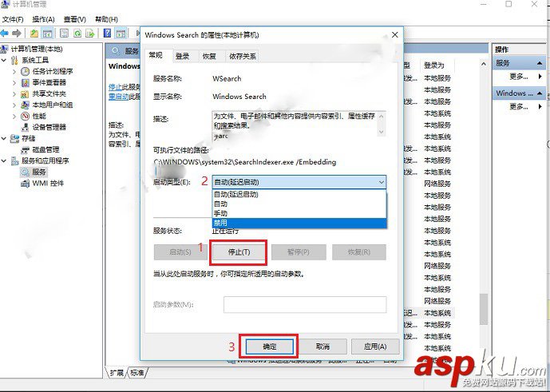Select the 存储 tree node
Image resolution: width=550 pixels, height=392 pixels.
click(x=28, y=138)
